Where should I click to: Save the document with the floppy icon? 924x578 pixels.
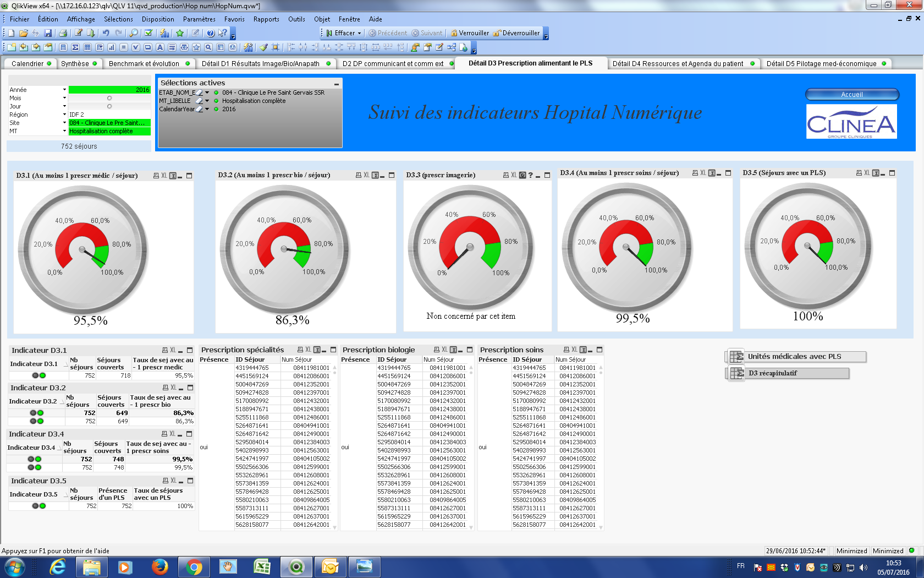coord(48,33)
